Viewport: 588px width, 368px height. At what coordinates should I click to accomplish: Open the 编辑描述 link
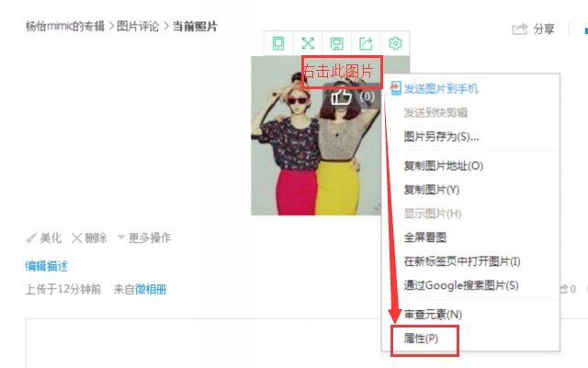[47, 266]
